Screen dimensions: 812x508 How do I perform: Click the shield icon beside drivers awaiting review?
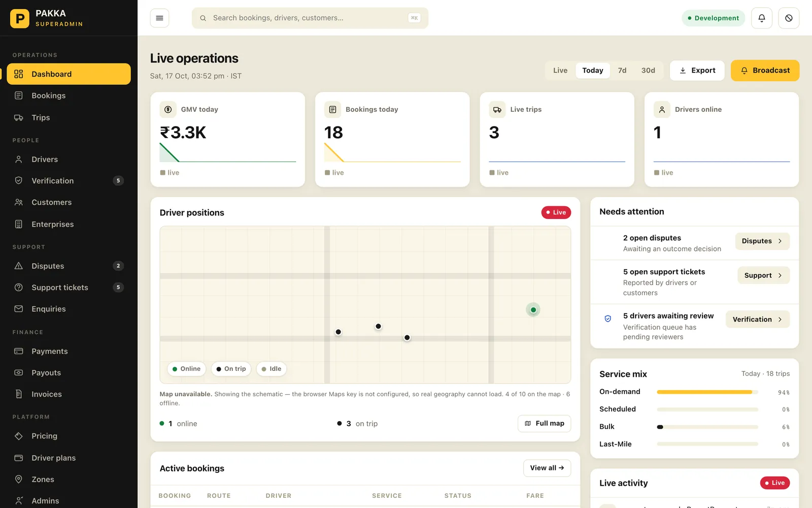[x=607, y=319]
